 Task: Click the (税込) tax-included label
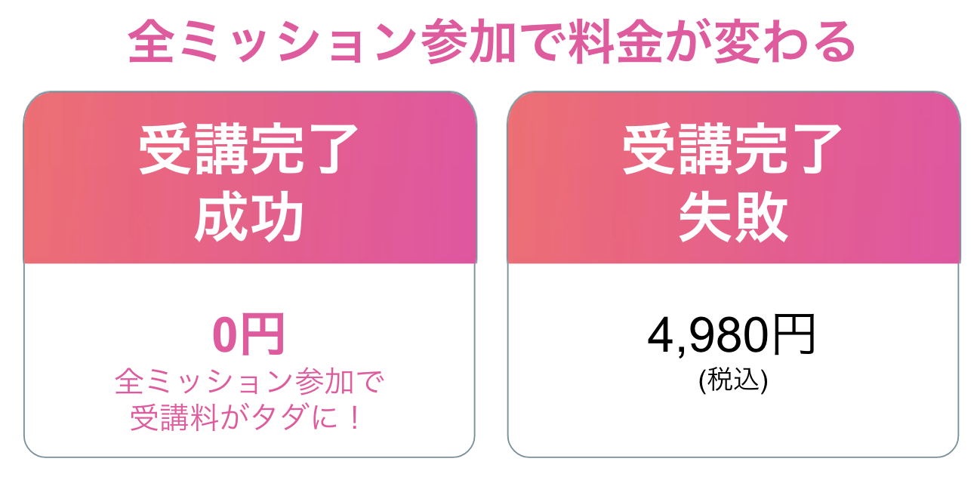733,380
